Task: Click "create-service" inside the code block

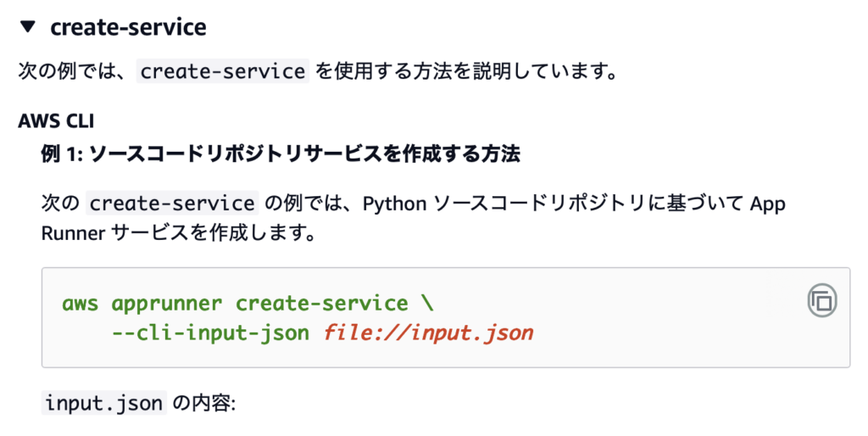Action: (322, 303)
